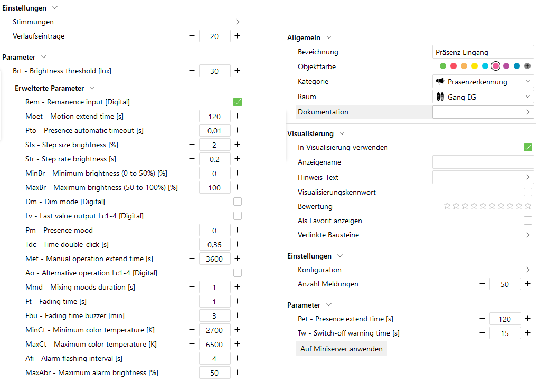Viewport: 539px width, 392px height.
Task: Increase the Pet presence extend time
Action: [526, 319]
